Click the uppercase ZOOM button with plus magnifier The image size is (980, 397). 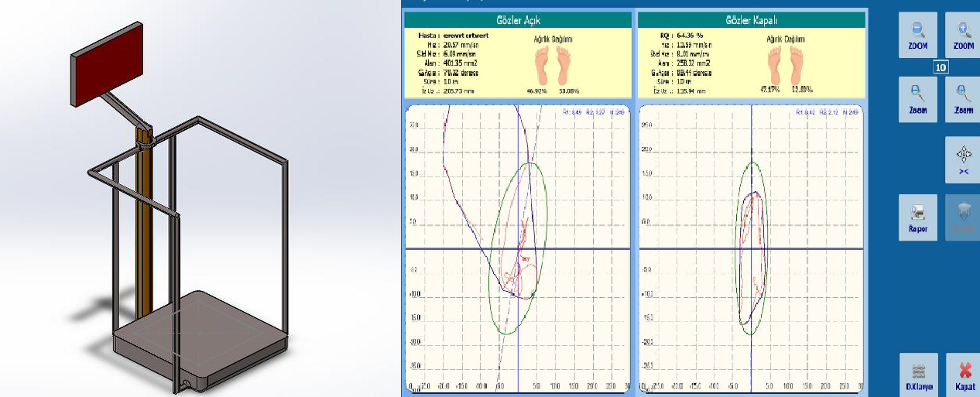(963, 35)
